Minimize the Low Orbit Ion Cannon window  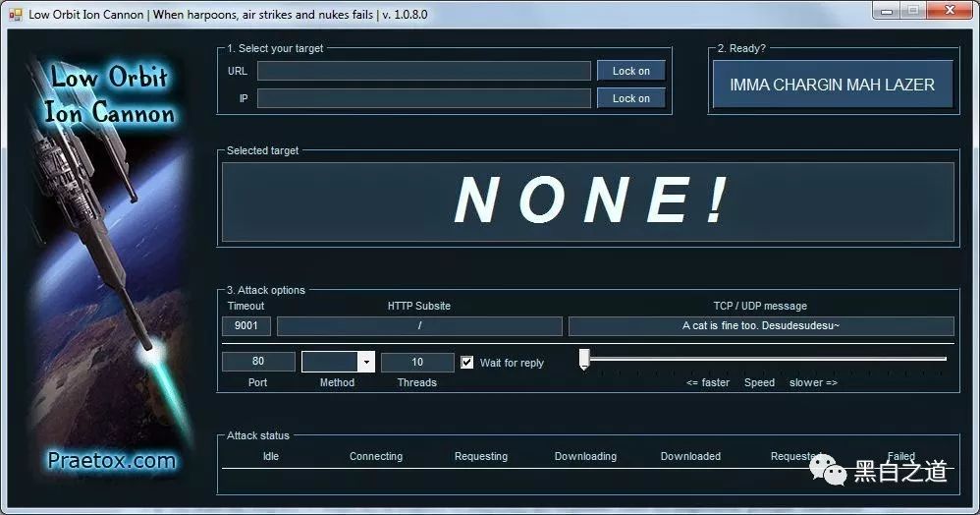887,11
